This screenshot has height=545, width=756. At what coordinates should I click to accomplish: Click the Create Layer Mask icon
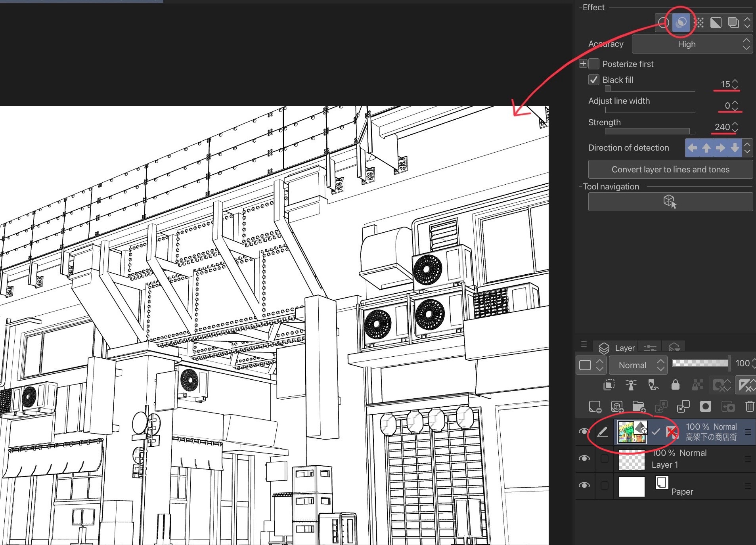pos(705,406)
